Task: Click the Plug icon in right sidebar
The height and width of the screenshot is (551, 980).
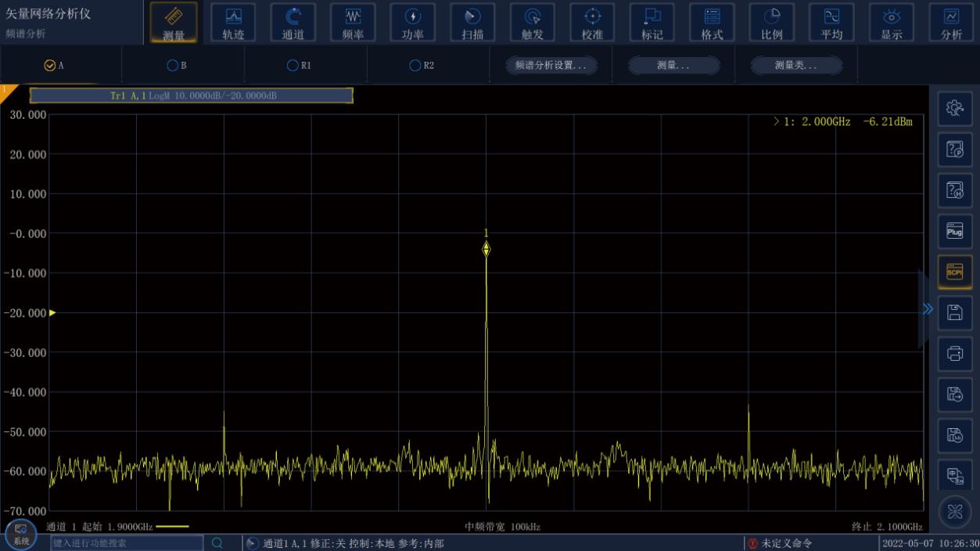Action: (954, 231)
